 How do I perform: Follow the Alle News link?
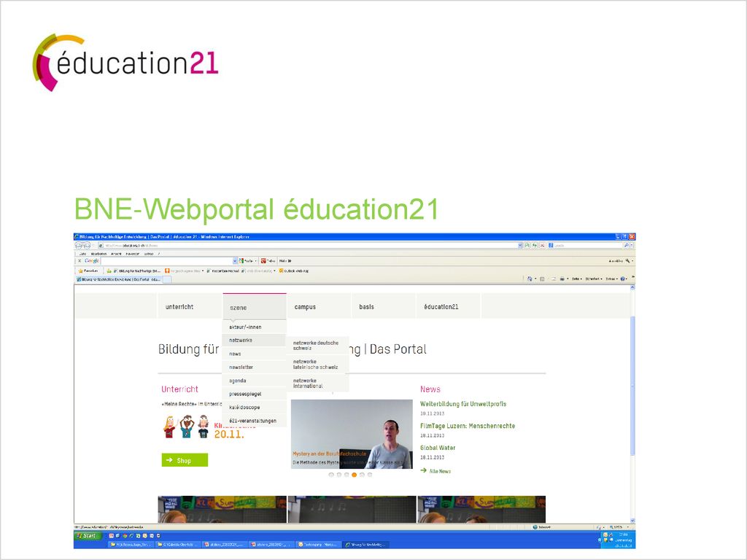tap(436, 471)
